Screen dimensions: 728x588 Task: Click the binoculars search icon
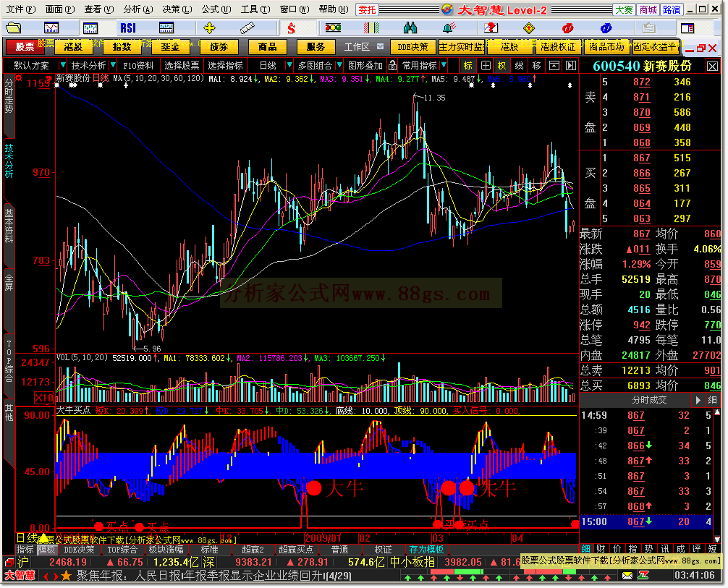tap(410, 28)
